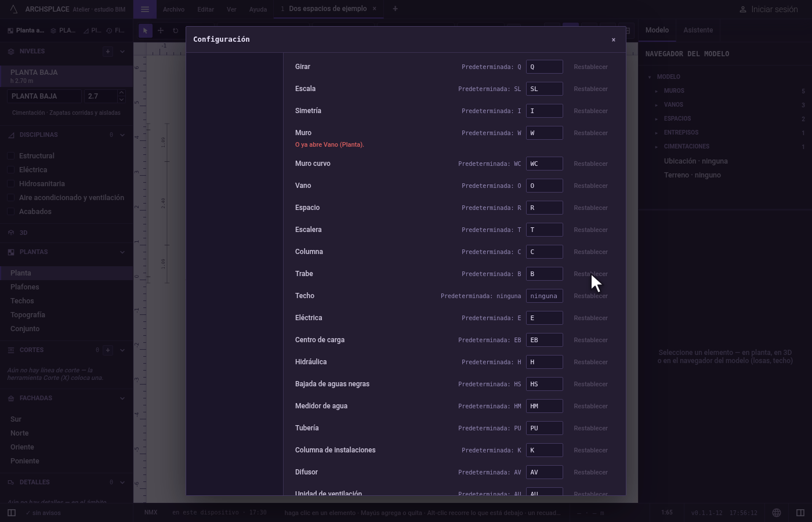Add a new level with the NIVELES plus icon

pyautogui.click(x=108, y=52)
